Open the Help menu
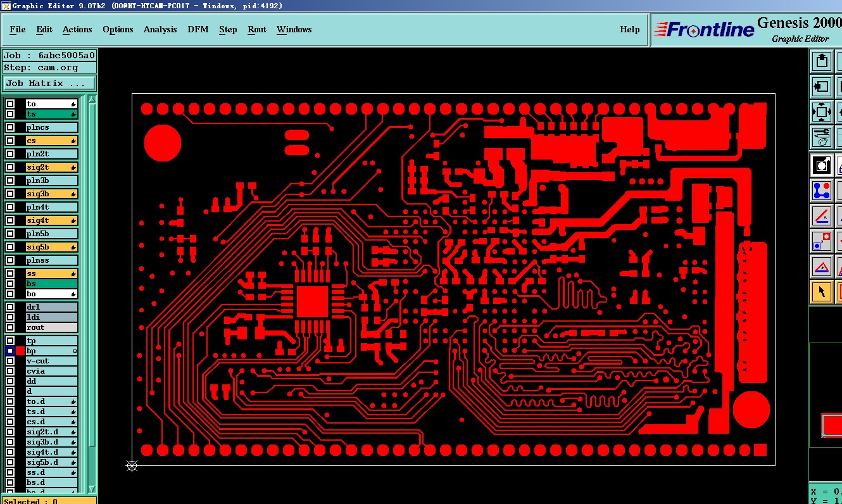 point(630,30)
